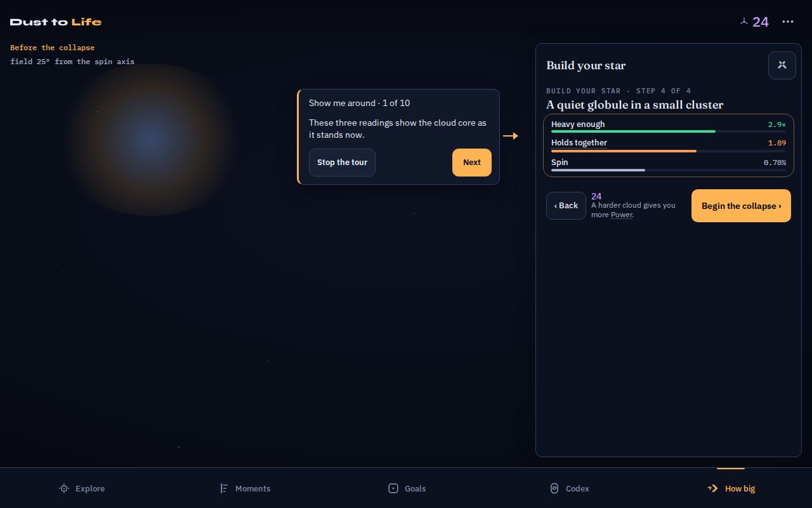
Task: Go to the Goals tab
Action: 407,488
